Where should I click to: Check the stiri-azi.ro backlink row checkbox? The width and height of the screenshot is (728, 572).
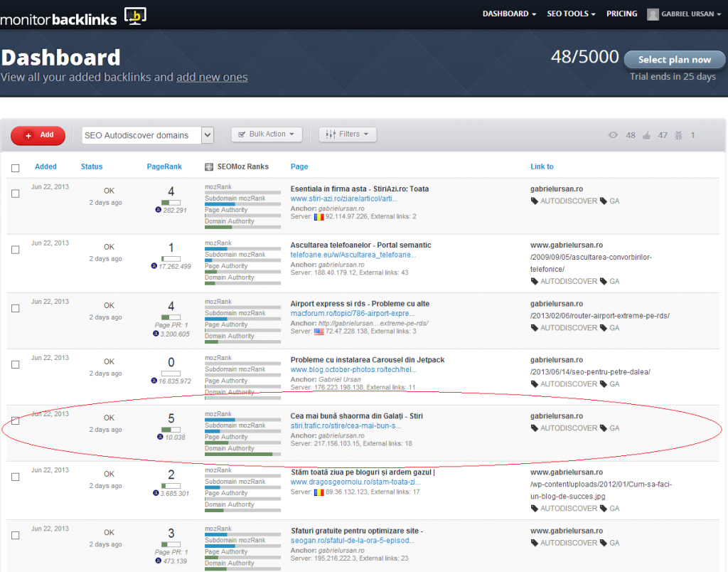[16, 194]
